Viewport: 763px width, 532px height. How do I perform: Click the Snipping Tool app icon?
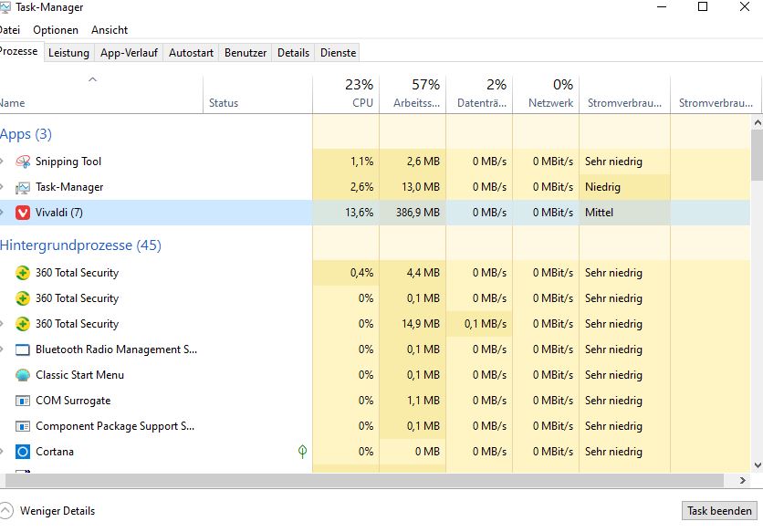(x=22, y=162)
